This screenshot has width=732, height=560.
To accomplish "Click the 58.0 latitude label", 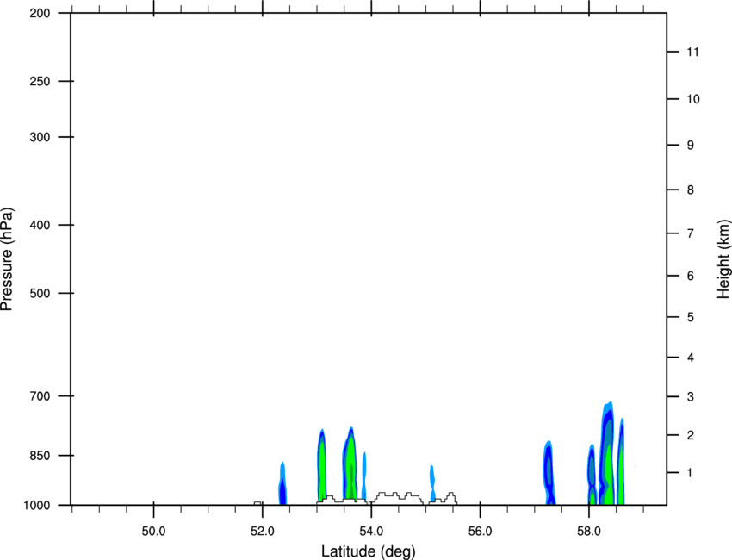I will click(x=589, y=532).
